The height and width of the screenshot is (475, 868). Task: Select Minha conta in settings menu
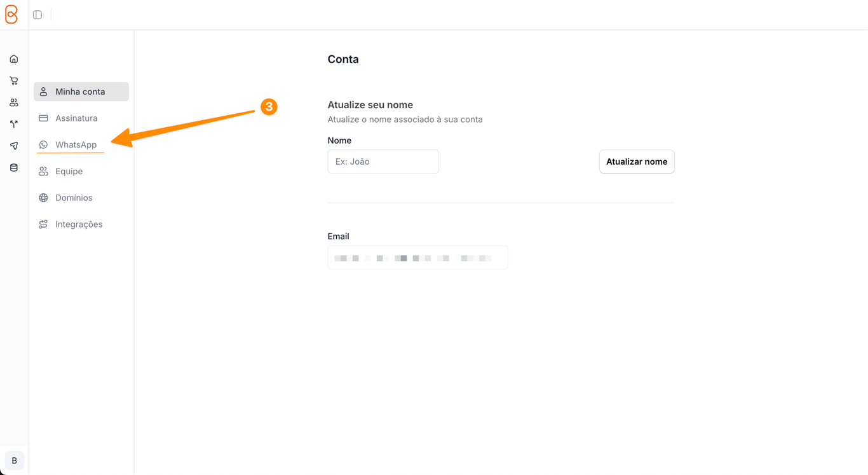pos(81,92)
